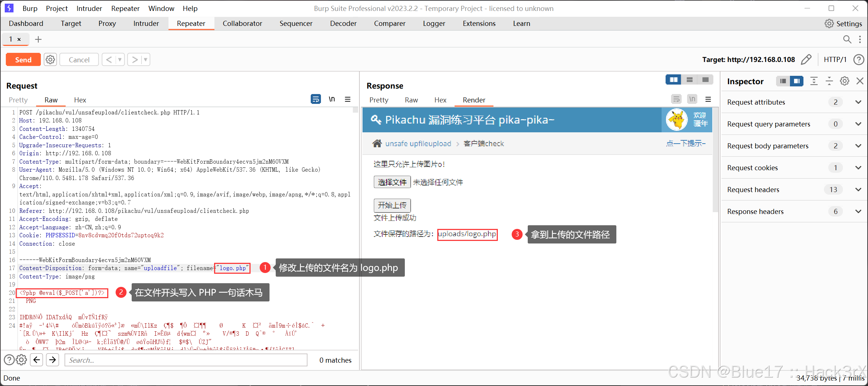Expand all Inspector sections icon
Image resolution: width=868 pixels, height=386 pixels.
(x=814, y=81)
